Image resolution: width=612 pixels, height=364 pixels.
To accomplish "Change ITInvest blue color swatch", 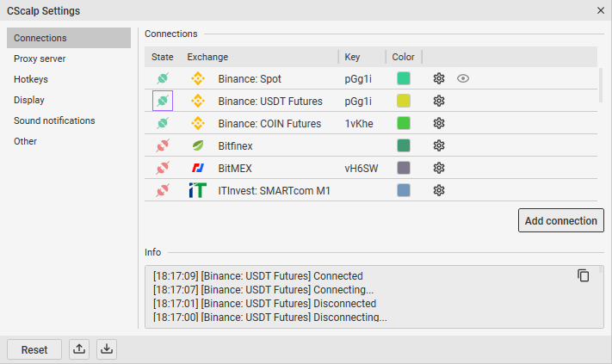I will pos(404,190).
